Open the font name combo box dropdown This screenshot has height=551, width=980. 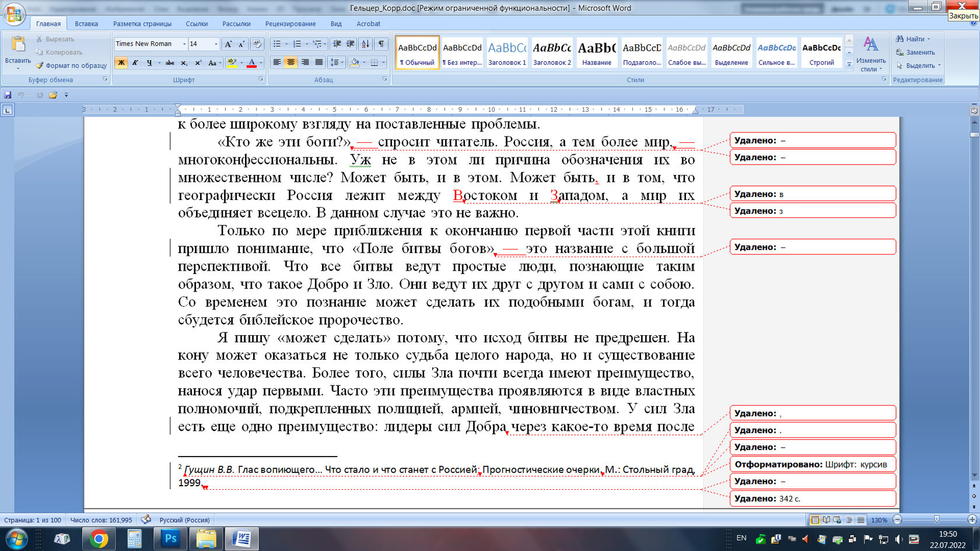[184, 44]
